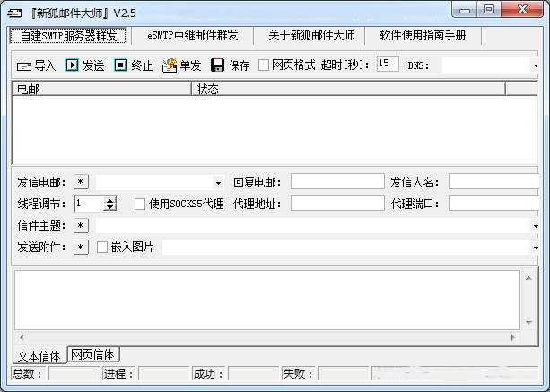
Task: Click the 单发 single-send icon
Action: point(170,65)
